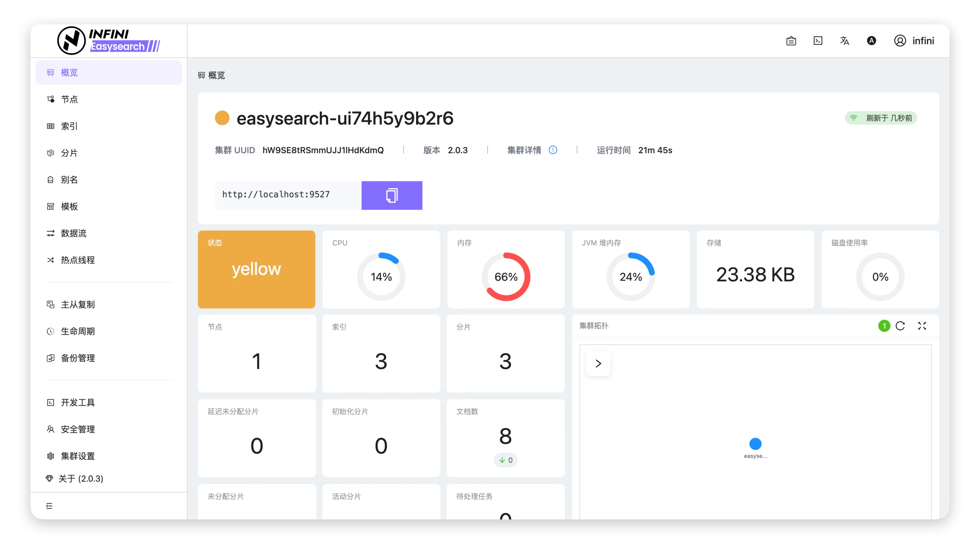Open 安全管理 security management
980x556 pixels.
[78, 429]
